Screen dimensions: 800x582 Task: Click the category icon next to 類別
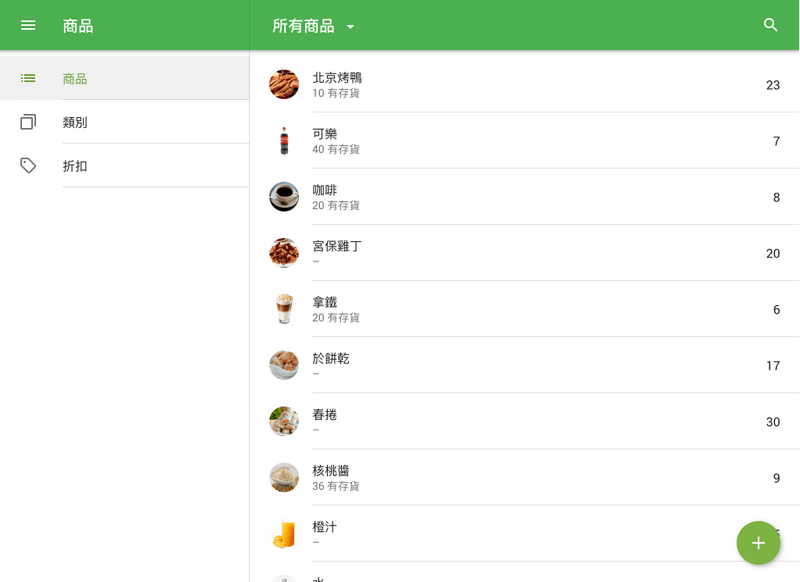(28, 121)
